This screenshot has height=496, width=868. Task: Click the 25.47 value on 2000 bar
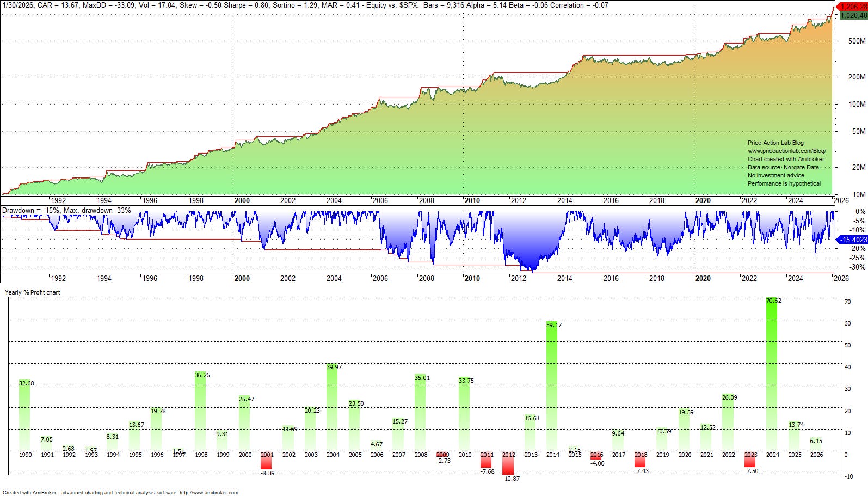point(246,399)
